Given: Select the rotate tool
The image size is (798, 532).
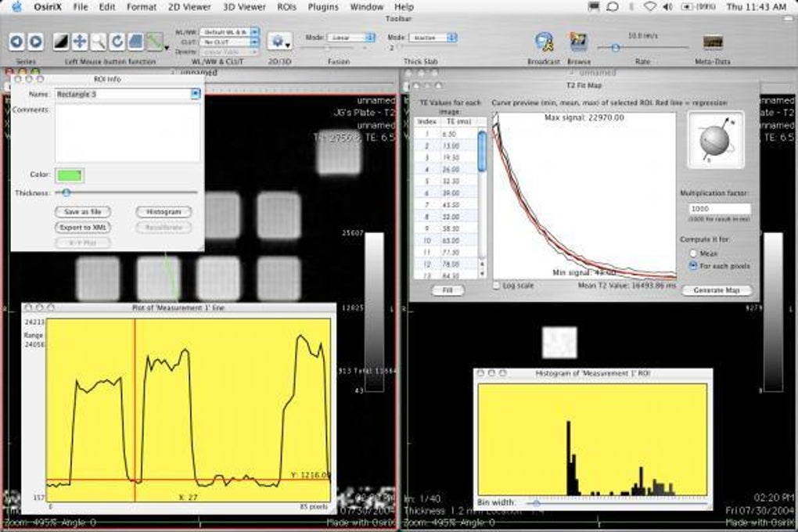Looking at the screenshot, I should pos(117,41).
